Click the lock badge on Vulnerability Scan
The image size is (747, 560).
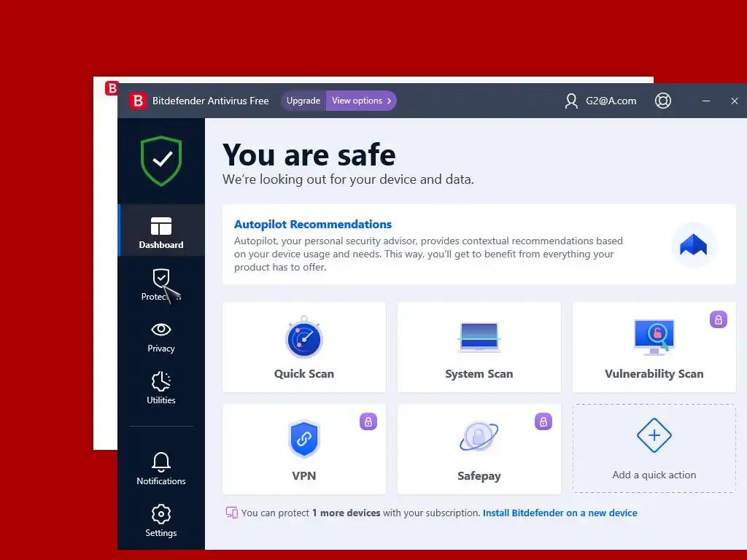pyautogui.click(x=719, y=319)
